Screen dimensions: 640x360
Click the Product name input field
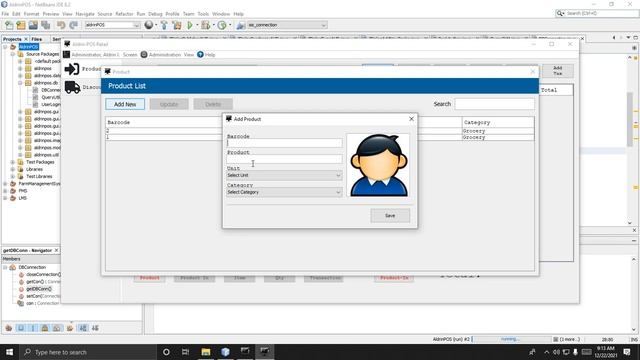pyautogui.click(x=284, y=159)
